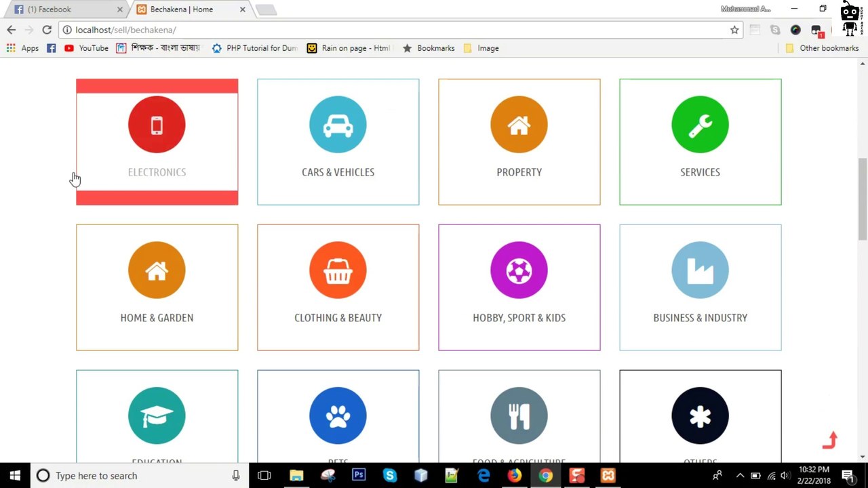
Task: Reload the page with refresh icon
Action: coord(47,30)
